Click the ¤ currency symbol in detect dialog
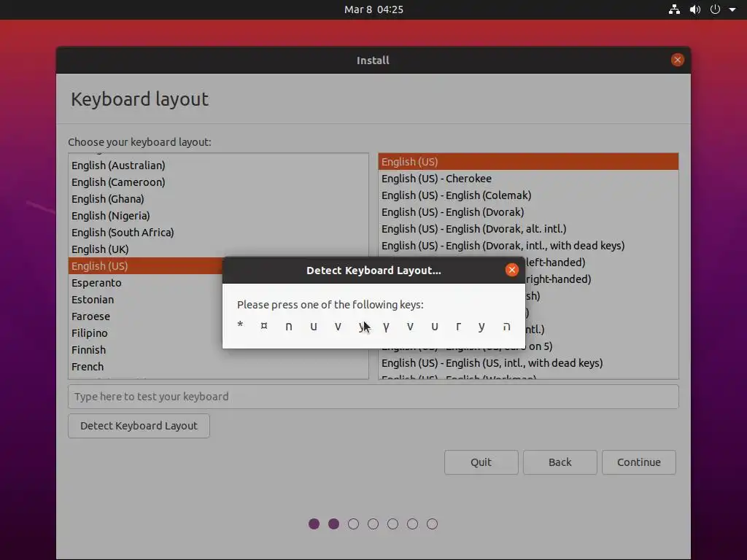 [264, 326]
